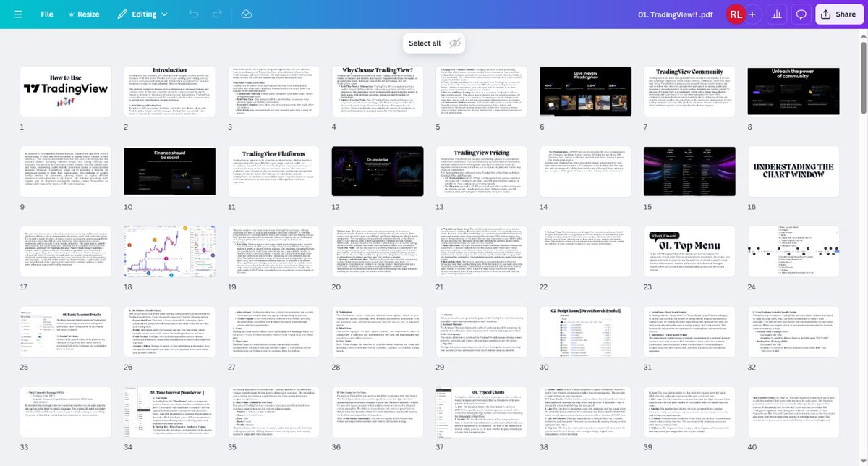
Task: Select page 36 thumbnail
Action: [x=377, y=412]
